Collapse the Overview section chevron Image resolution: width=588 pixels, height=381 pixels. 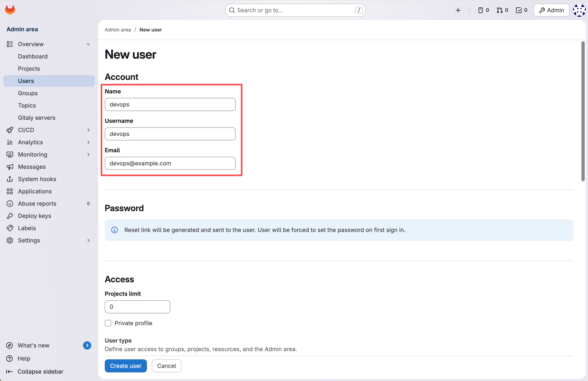(88, 44)
